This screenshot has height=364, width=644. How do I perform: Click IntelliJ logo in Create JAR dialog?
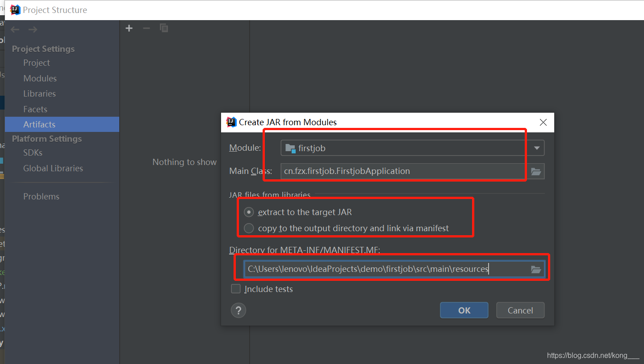coord(231,122)
